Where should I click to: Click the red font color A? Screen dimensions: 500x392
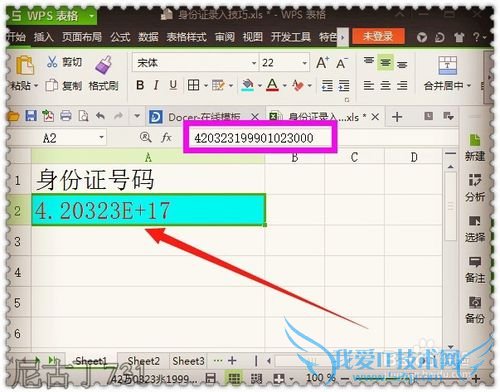[272, 85]
